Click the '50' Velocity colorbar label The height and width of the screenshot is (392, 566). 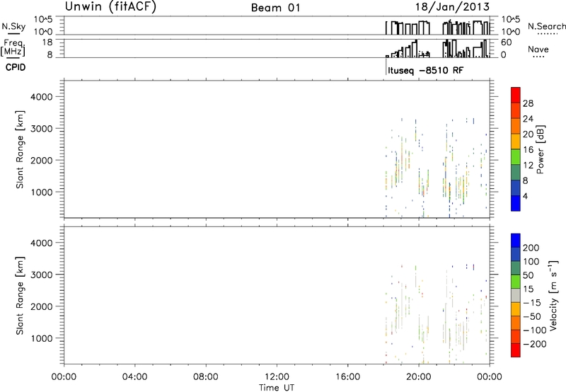click(528, 275)
